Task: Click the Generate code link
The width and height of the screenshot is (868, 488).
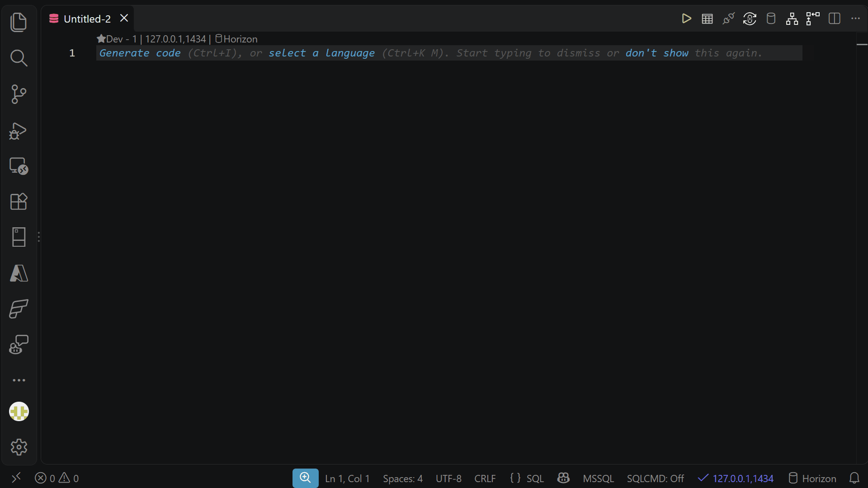Action: click(x=140, y=53)
